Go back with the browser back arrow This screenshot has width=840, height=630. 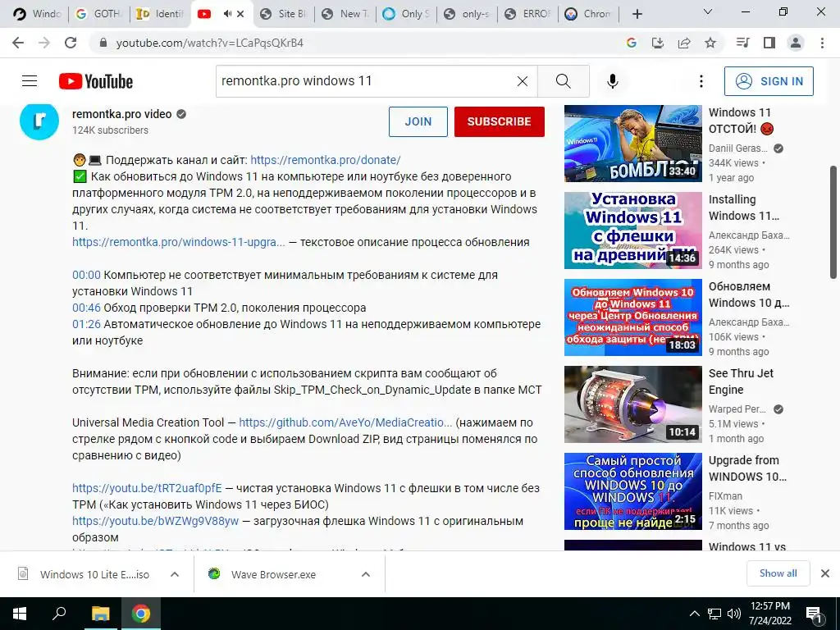coord(18,43)
